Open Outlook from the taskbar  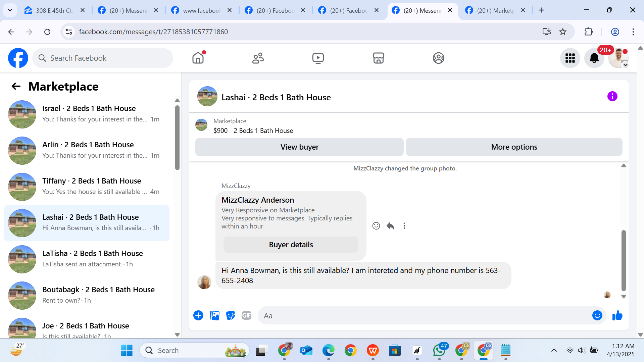pos(306,351)
